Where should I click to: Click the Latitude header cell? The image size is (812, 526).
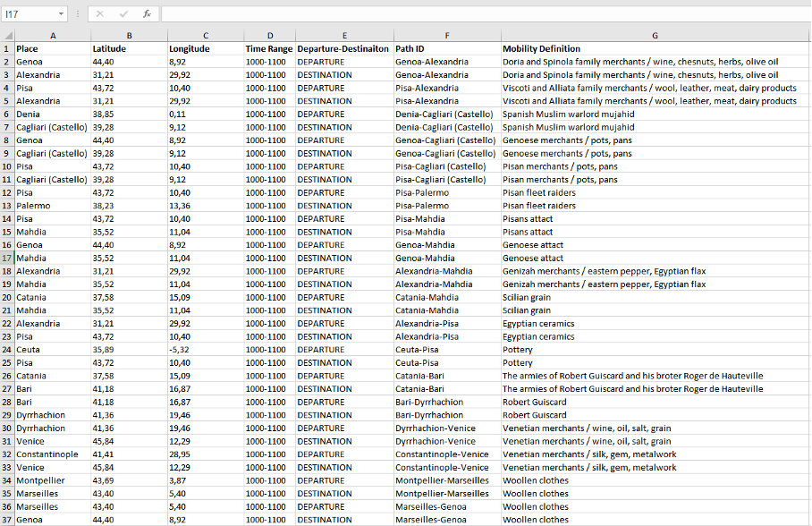(x=129, y=48)
